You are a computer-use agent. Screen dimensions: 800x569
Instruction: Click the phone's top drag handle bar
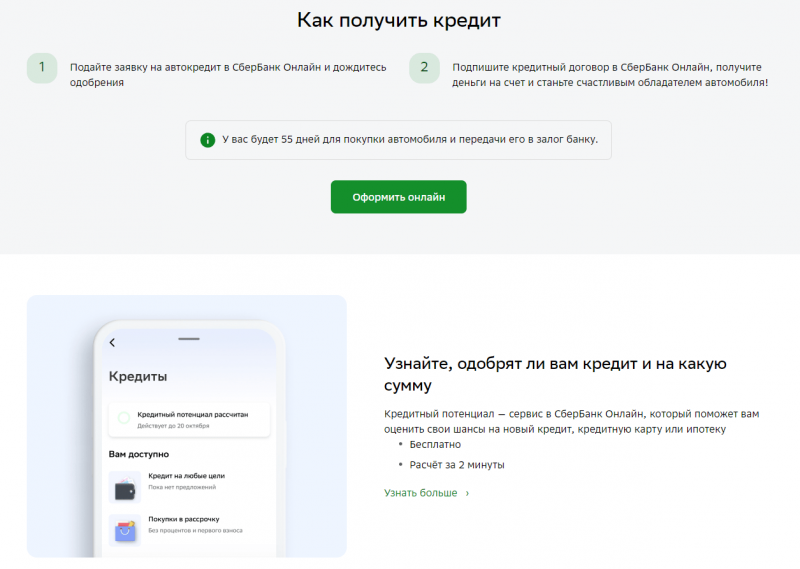click(x=189, y=339)
